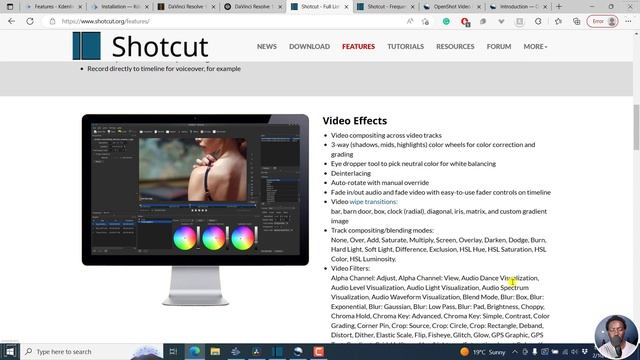
Task: Click 'Video compositing across video tracks' text
Action: tap(386, 135)
